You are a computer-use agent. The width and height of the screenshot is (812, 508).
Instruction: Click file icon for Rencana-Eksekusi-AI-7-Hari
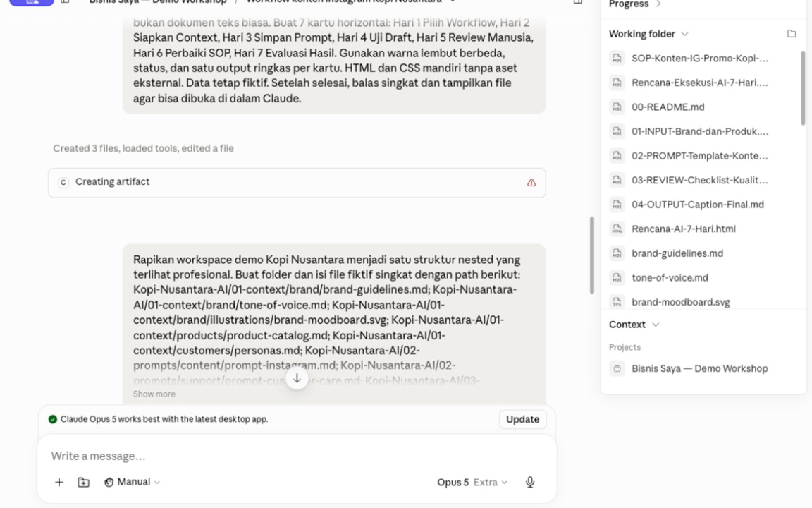[x=617, y=83]
